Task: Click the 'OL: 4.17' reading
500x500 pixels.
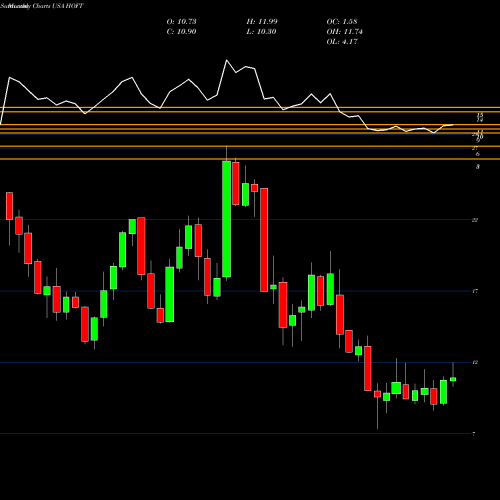Action: point(342,42)
